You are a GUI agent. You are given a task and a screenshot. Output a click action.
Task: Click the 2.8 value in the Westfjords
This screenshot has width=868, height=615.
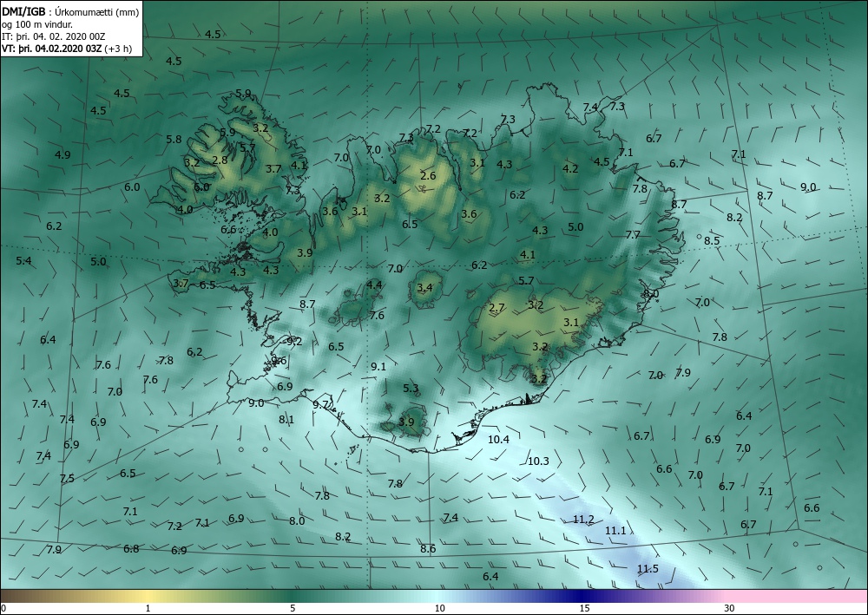220,160
